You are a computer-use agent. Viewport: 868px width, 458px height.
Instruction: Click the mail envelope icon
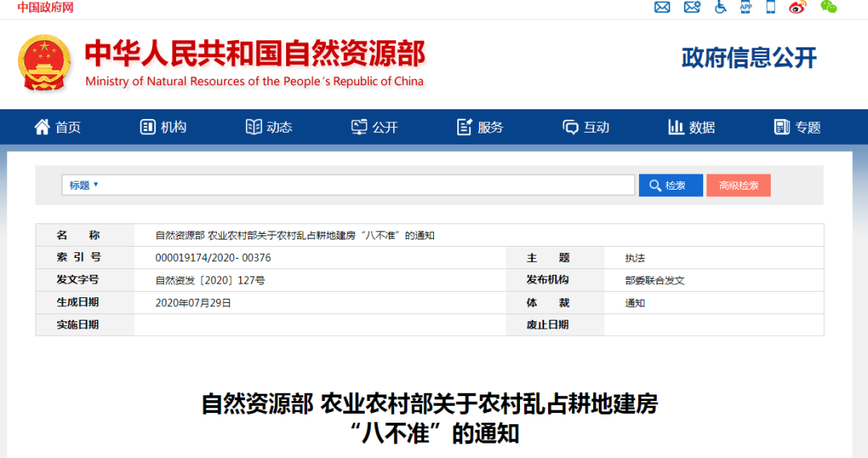(x=662, y=7)
